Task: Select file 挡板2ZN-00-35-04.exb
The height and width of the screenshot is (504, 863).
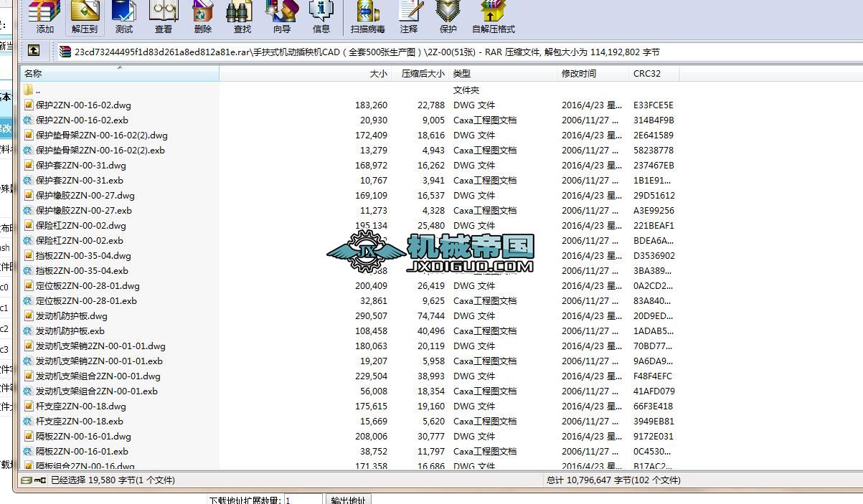Action: tap(82, 270)
